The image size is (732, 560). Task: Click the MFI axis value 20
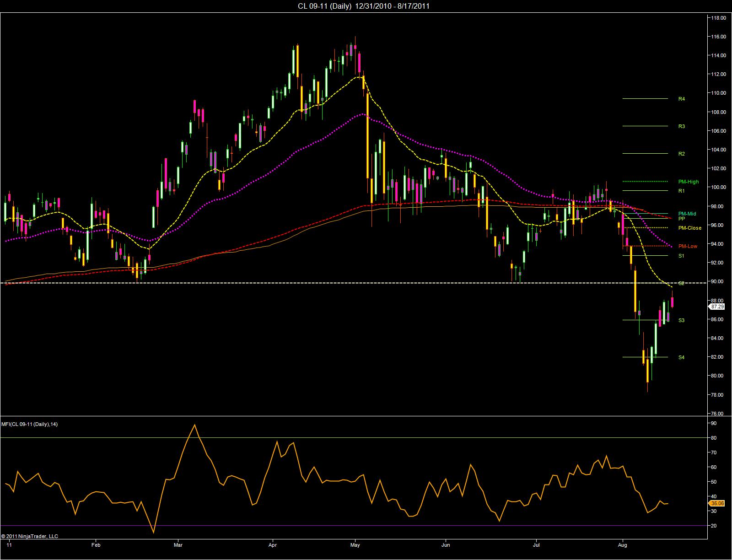714,525
